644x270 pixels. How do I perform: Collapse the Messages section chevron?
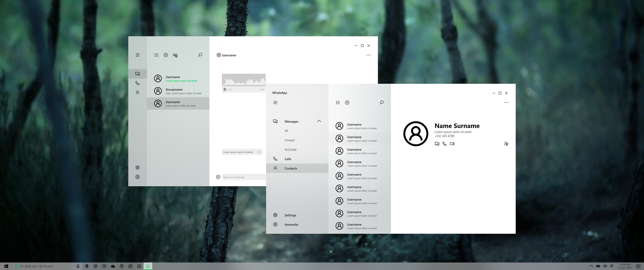coord(319,121)
